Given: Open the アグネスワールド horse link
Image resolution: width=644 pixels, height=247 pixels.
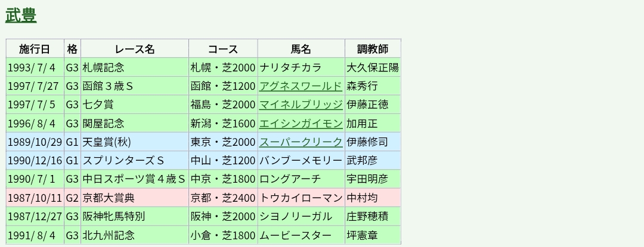Looking at the screenshot, I should tap(301, 86).
